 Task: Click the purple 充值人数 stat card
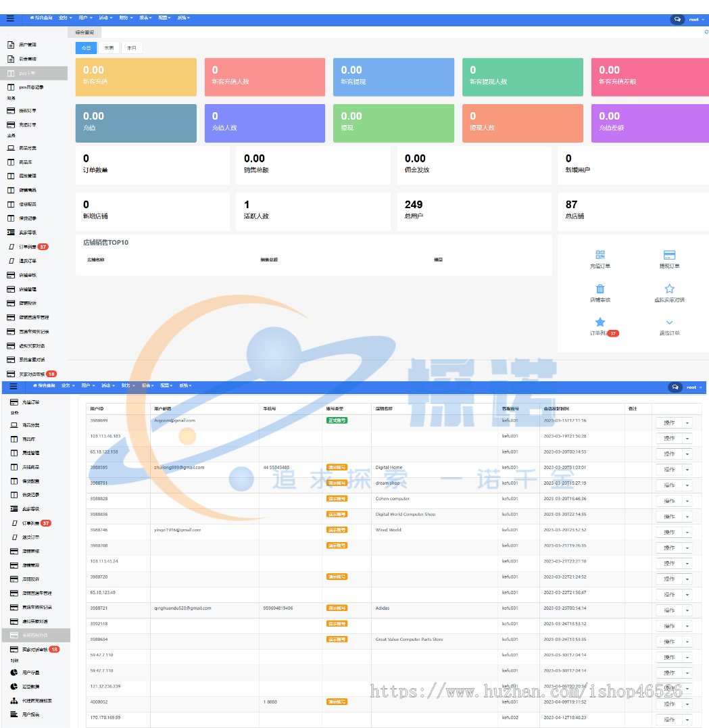point(265,123)
